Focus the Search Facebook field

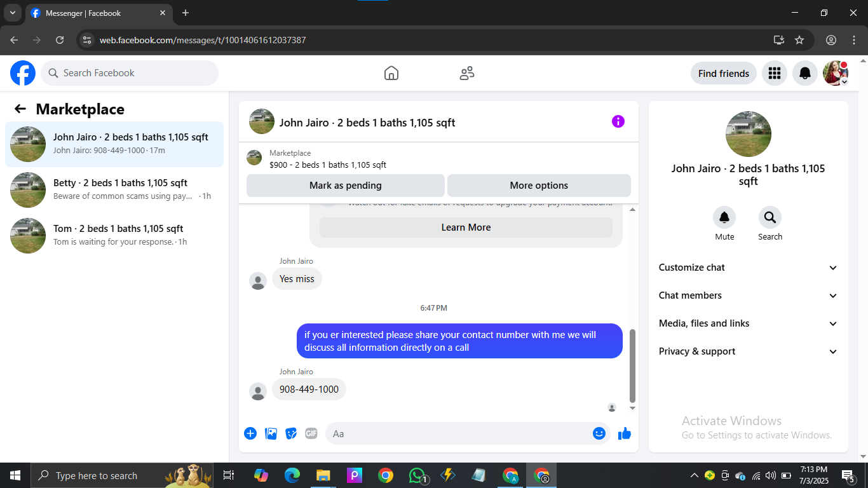[x=130, y=73]
